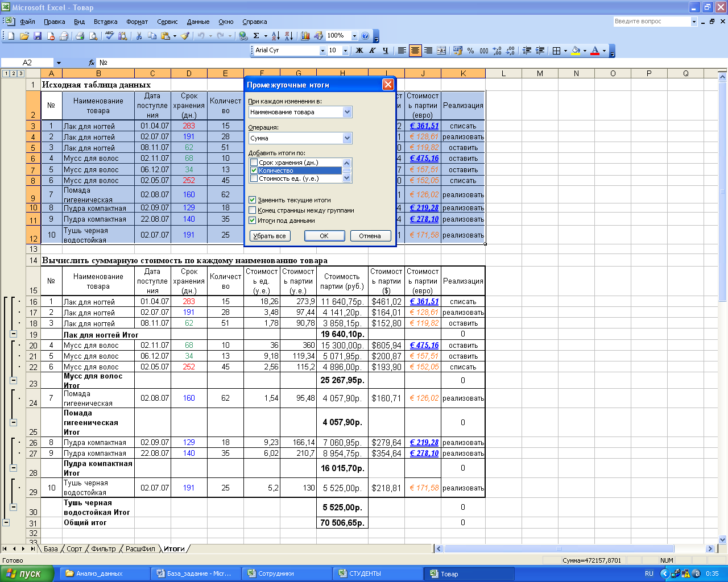
Task: Open 'Анализ_данных' folder from taskbar
Action: click(105, 573)
